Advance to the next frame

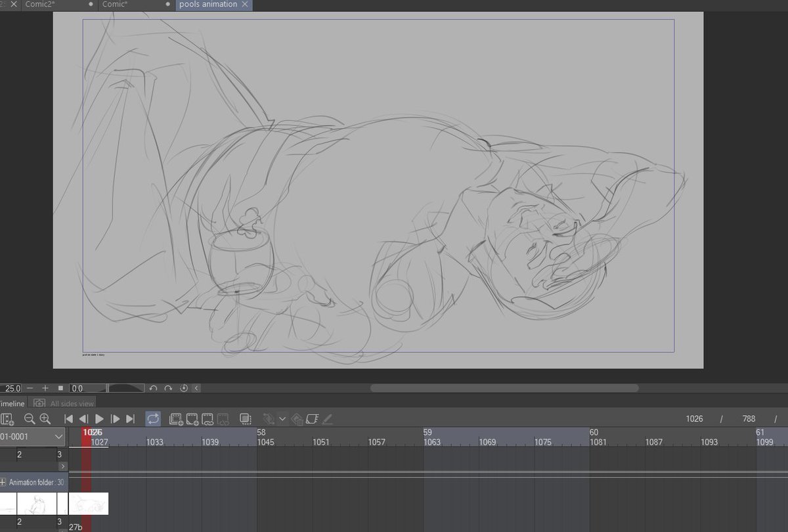(x=115, y=418)
